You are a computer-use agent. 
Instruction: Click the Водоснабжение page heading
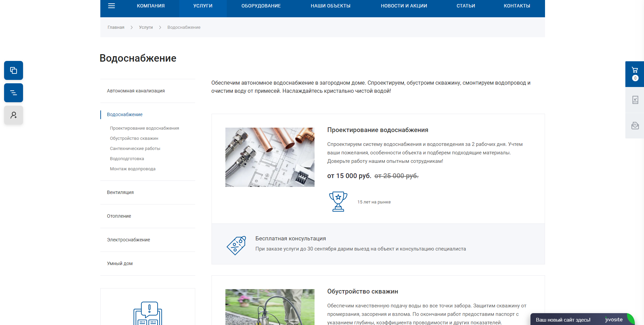pos(138,58)
